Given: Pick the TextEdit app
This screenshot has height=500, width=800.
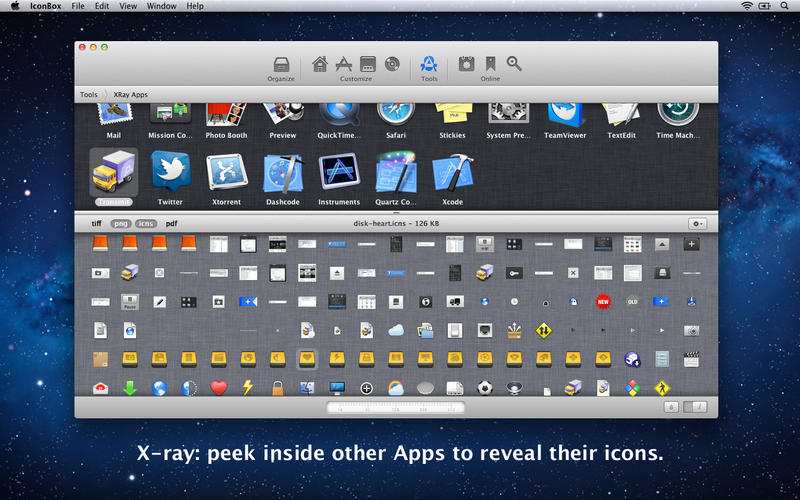Looking at the screenshot, I should tap(621, 120).
